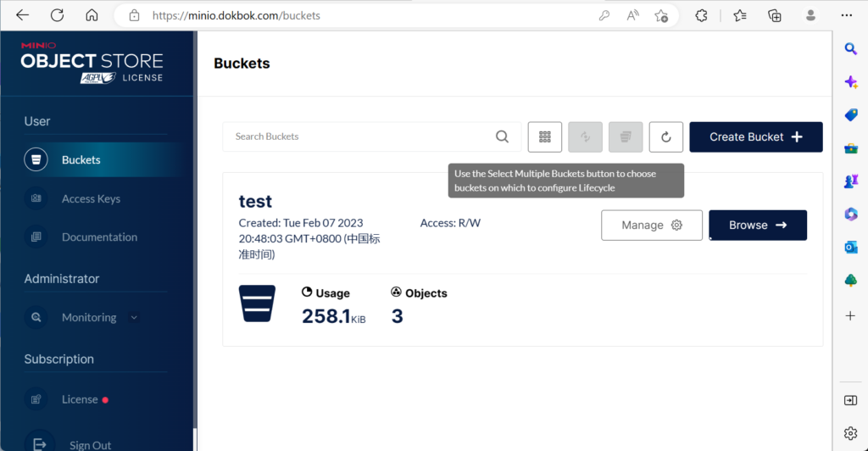Click the Create Bucket button
The height and width of the screenshot is (451, 868).
(755, 136)
